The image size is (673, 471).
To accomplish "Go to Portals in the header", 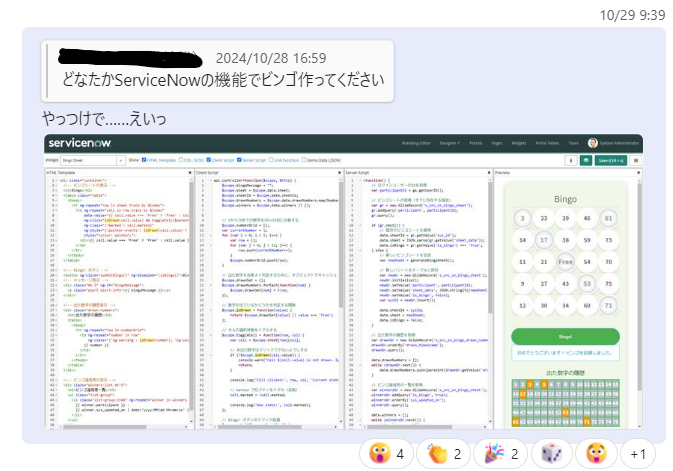I will tap(476, 143).
